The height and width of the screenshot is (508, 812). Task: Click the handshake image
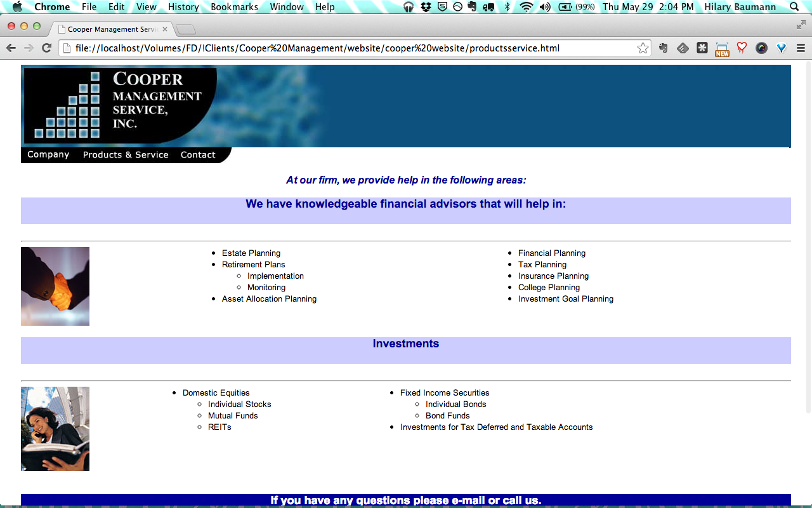(x=55, y=286)
